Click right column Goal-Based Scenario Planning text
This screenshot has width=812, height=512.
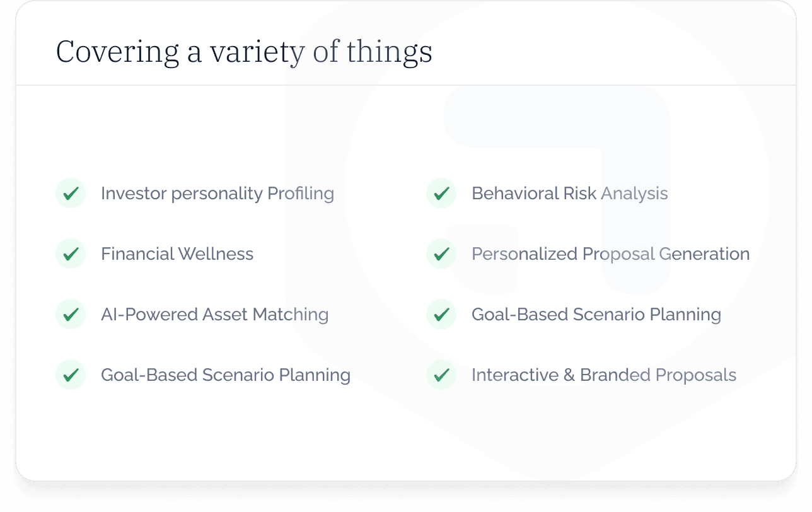(596, 314)
